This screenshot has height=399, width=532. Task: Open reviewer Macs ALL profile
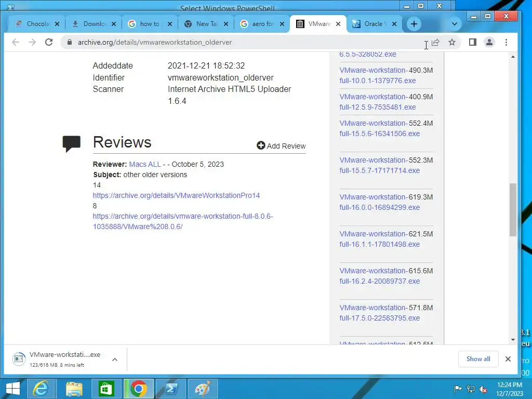(145, 164)
